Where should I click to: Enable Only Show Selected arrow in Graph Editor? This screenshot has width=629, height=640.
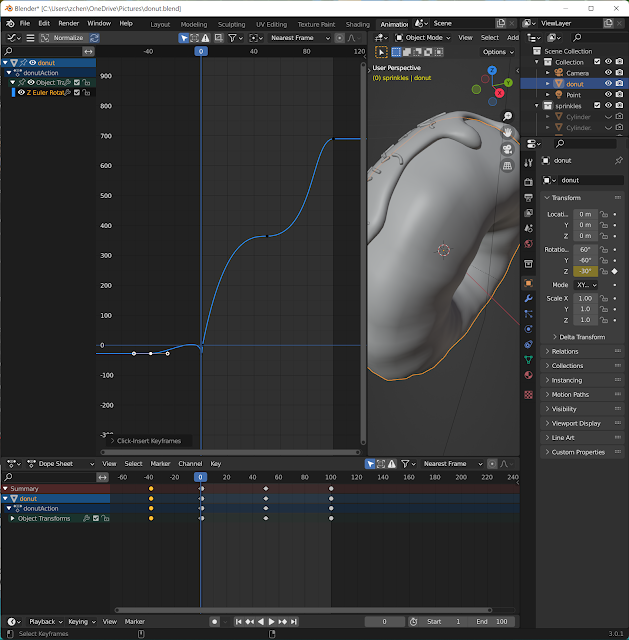[184, 38]
